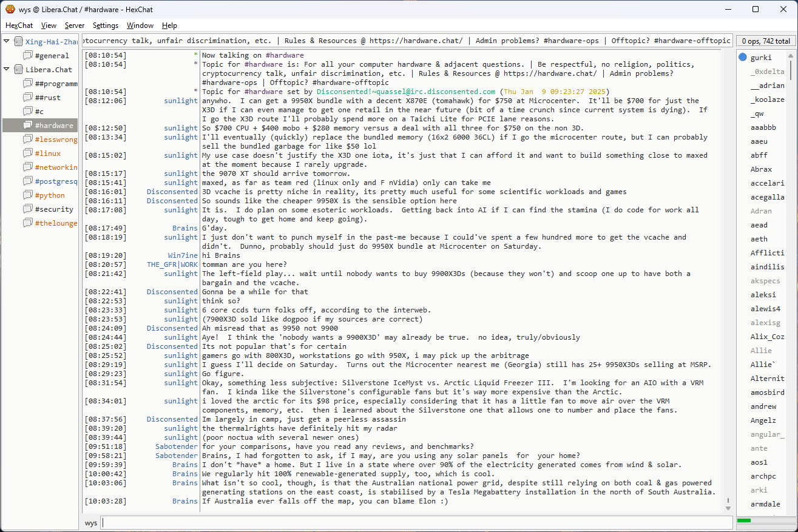Click the #python channel icon
The width and height of the screenshot is (798, 532).
coord(27,195)
